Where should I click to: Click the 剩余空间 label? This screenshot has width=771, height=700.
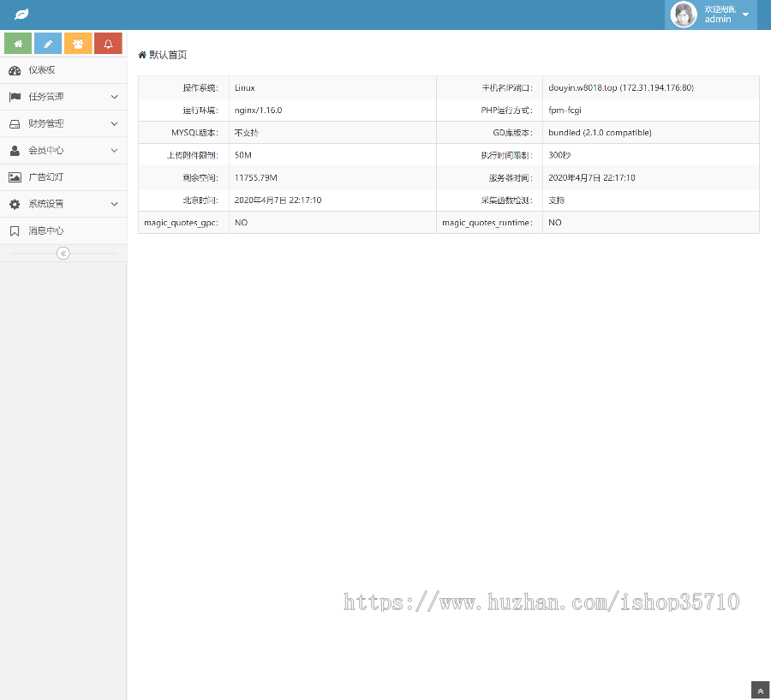pos(200,177)
